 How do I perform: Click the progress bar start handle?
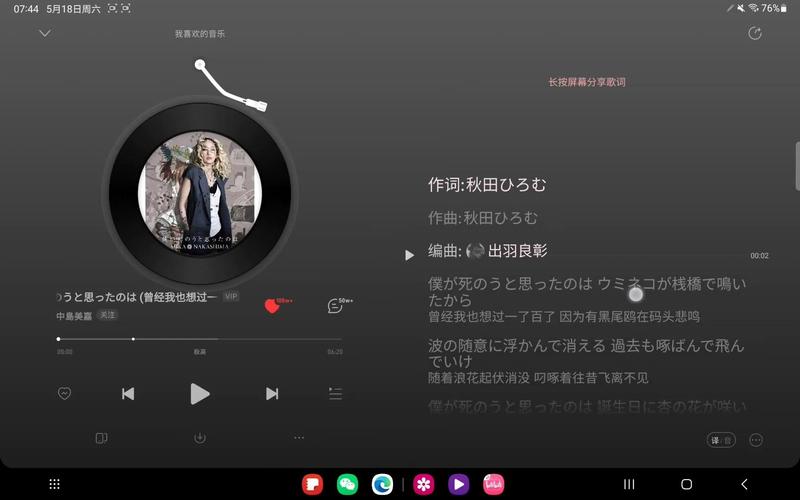coord(59,339)
